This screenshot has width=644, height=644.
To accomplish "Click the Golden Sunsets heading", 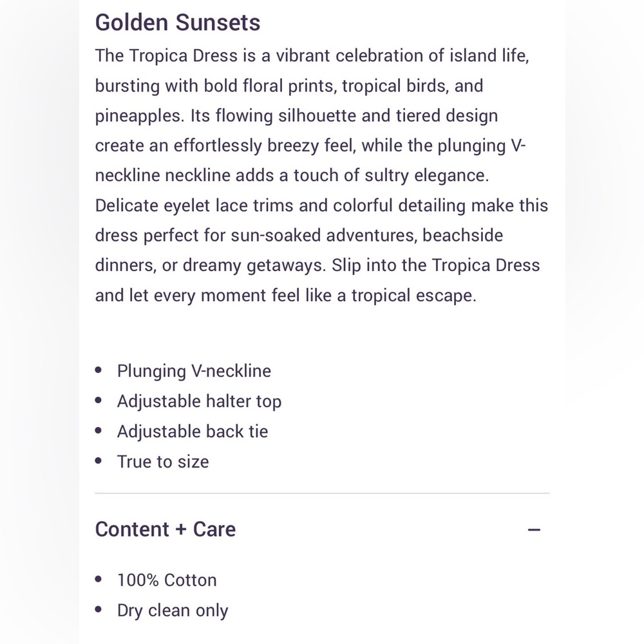I will coord(178,23).
